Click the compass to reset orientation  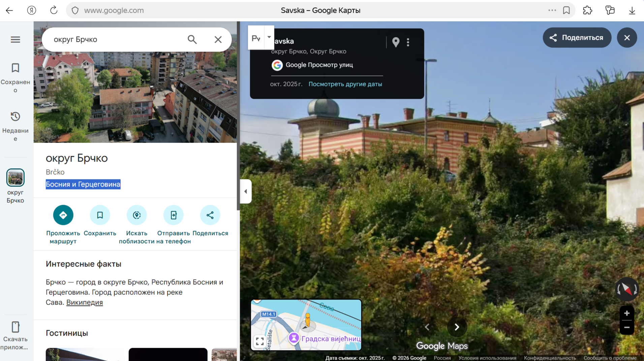pos(626,289)
